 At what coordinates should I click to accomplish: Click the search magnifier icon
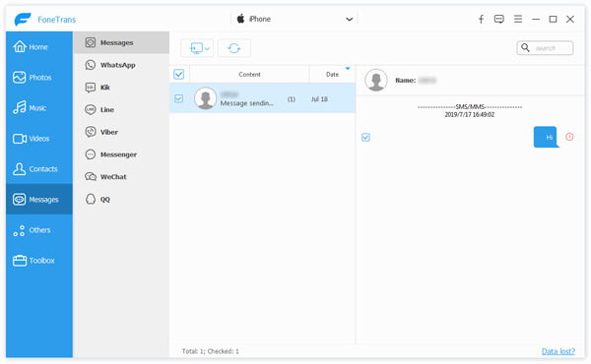click(x=525, y=47)
